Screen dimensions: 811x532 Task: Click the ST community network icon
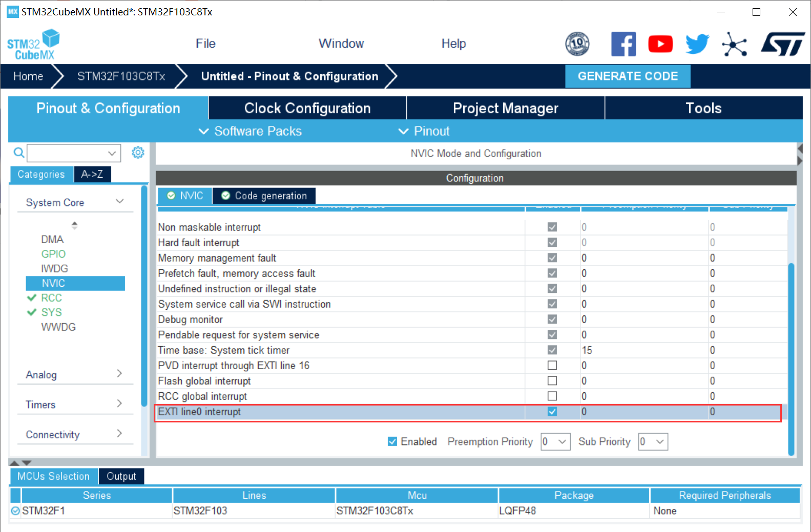click(x=734, y=44)
